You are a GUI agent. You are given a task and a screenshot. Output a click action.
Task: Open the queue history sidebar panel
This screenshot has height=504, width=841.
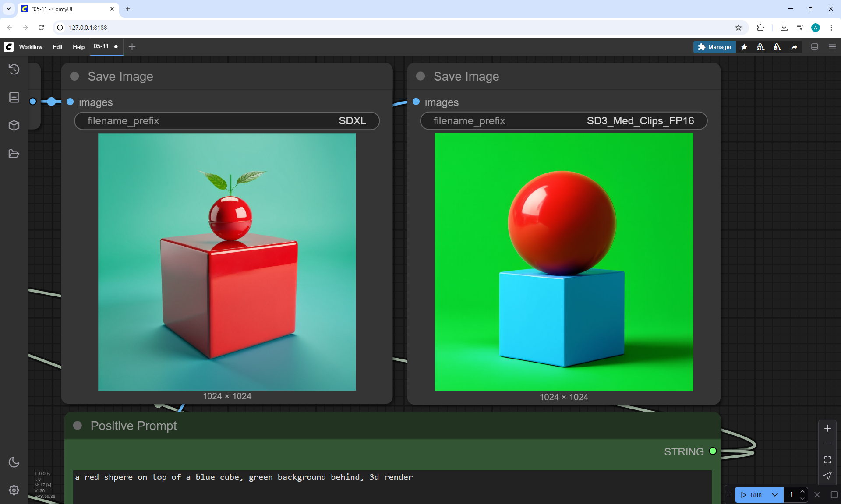14,69
